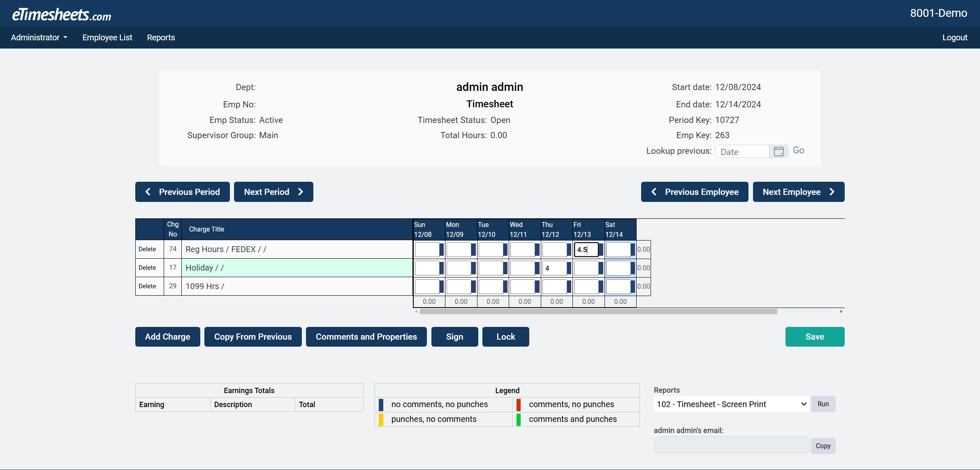Sign the timesheet
Viewport: 980px width, 470px height.
coord(454,336)
